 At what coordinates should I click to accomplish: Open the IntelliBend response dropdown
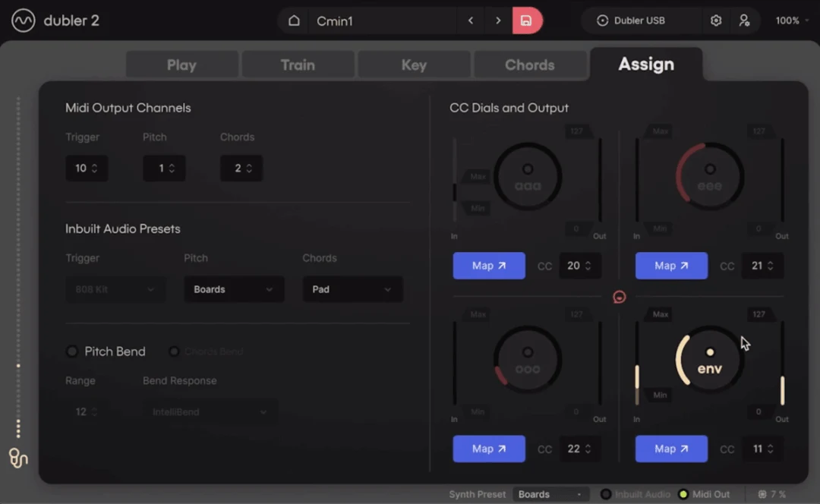210,412
